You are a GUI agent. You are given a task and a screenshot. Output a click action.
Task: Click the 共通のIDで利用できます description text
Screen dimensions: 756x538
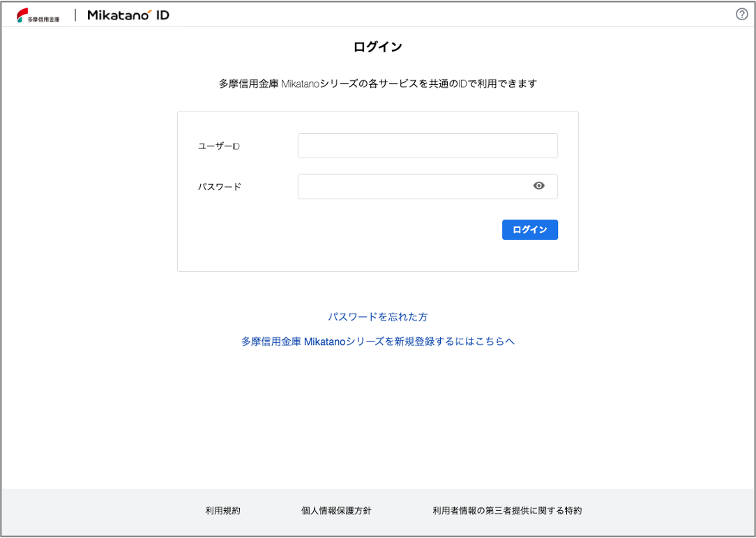pos(378,84)
